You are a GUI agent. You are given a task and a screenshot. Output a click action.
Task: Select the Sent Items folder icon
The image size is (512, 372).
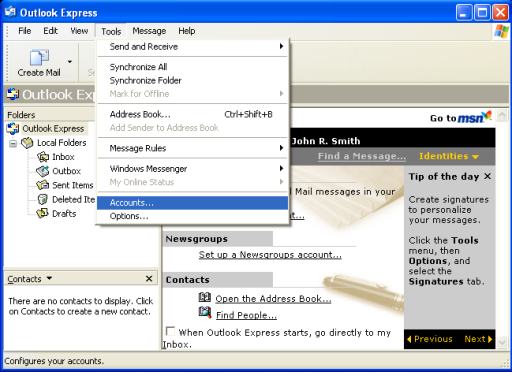click(x=43, y=185)
